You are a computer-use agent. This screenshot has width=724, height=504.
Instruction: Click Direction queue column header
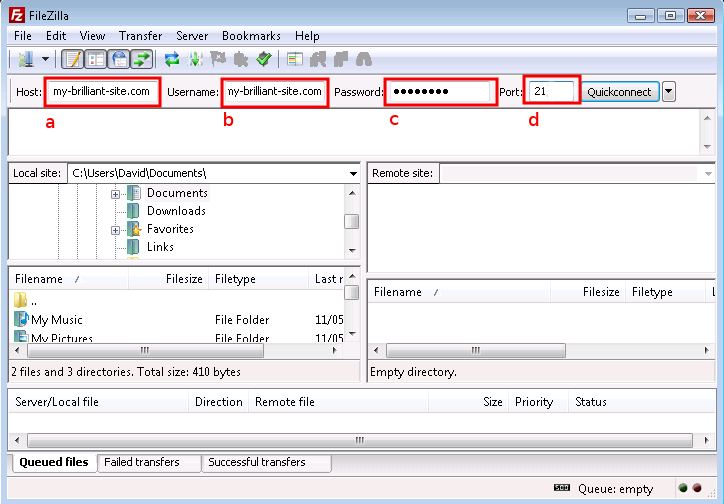[x=218, y=402]
